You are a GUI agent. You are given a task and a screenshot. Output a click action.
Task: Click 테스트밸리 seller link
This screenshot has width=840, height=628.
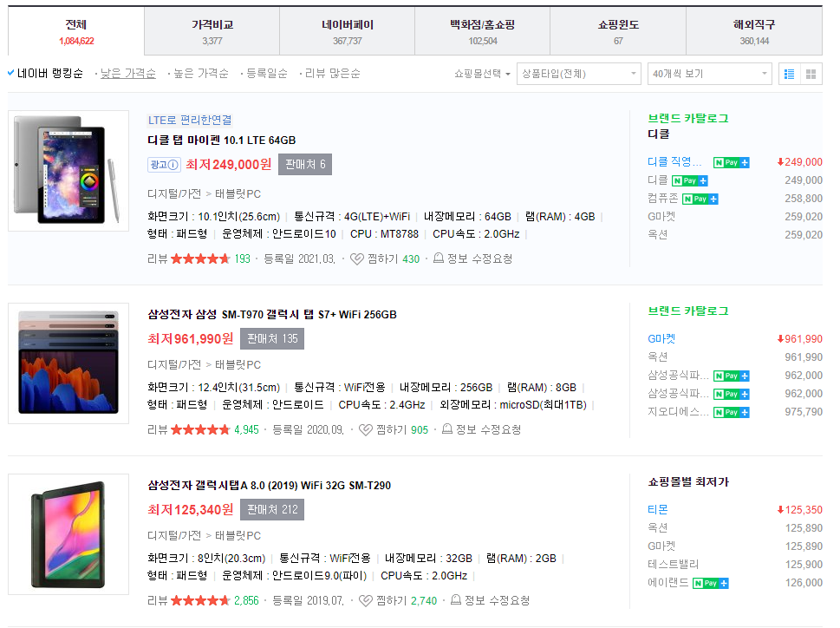tap(674, 564)
